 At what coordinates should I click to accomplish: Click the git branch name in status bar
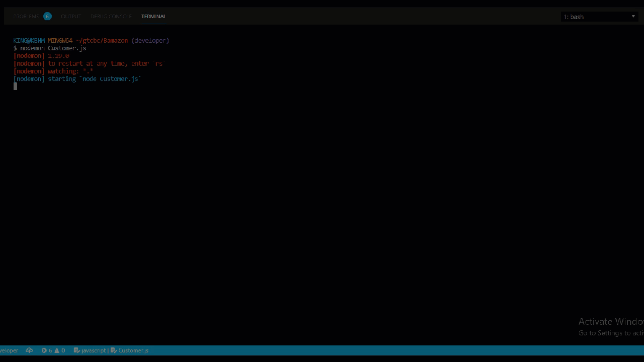(9, 350)
